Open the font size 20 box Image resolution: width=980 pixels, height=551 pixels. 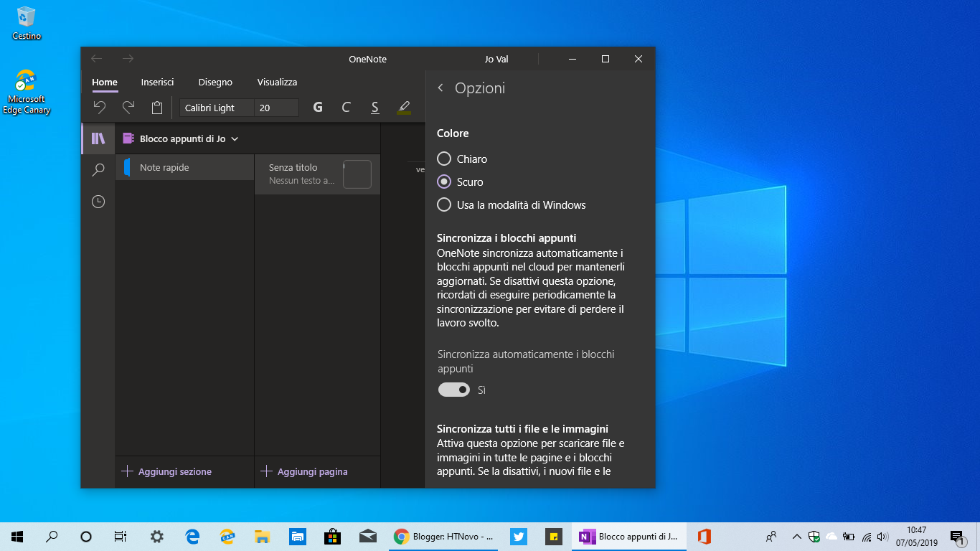click(277, 108)
